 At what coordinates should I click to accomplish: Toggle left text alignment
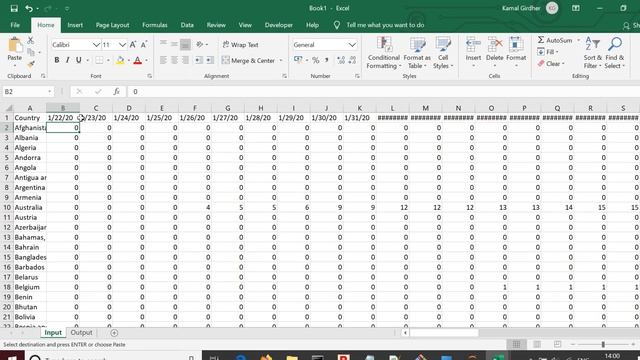coord(163,60)
